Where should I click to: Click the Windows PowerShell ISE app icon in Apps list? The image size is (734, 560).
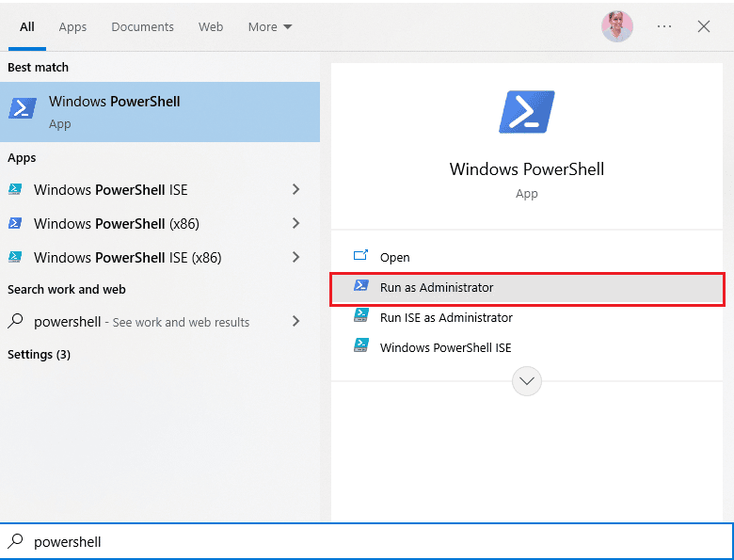click(x=15, y=190)
